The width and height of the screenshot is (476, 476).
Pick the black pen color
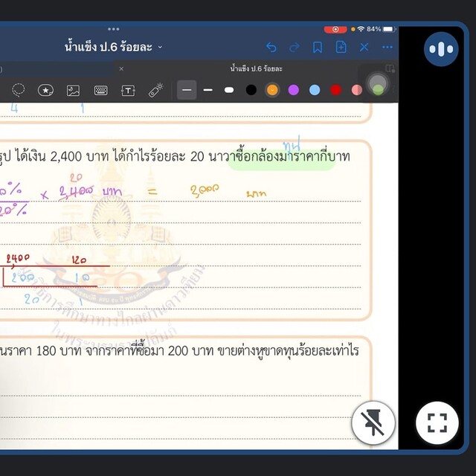point(251,90)
